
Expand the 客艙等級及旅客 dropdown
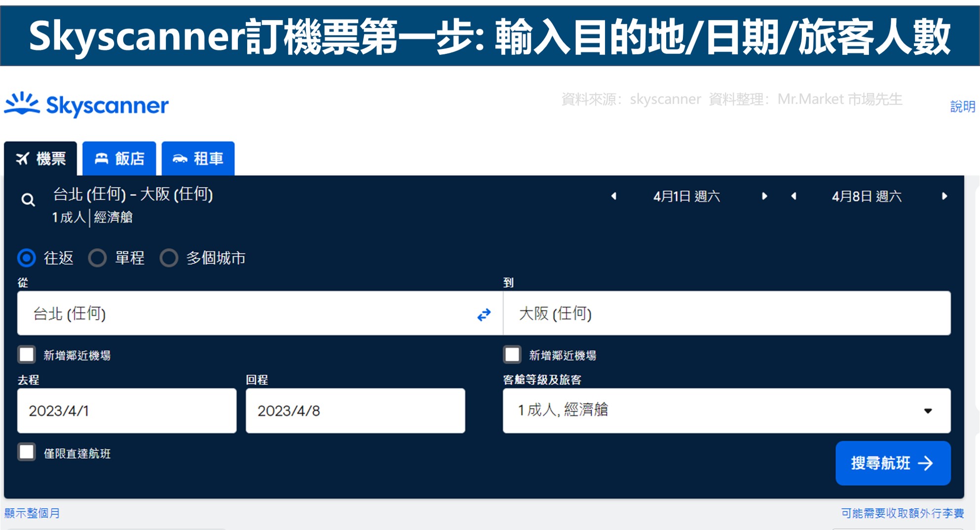[x=727, y=411]
